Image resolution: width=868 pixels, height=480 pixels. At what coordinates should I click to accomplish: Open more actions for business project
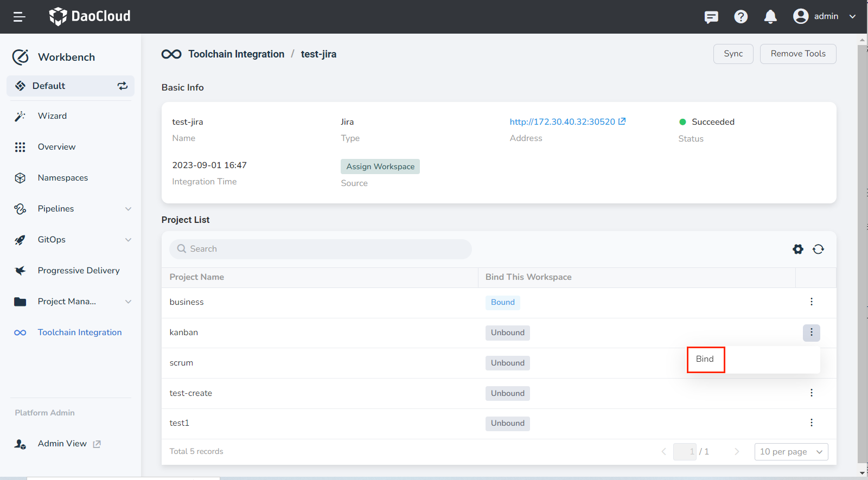tap(811, 302)
